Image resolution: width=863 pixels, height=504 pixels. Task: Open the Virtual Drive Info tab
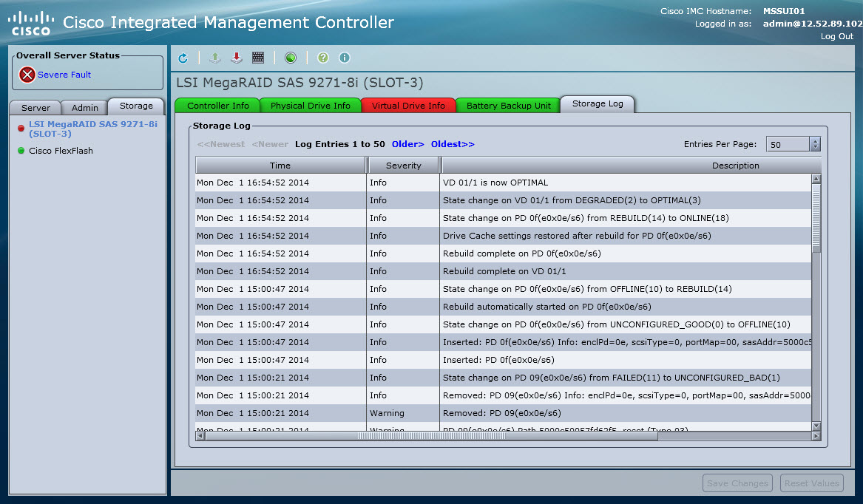point(408,106)
